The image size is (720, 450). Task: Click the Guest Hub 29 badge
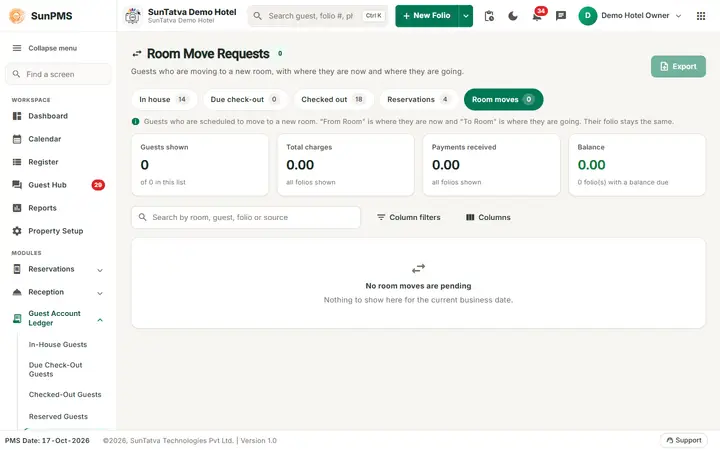tap(98, 185)
